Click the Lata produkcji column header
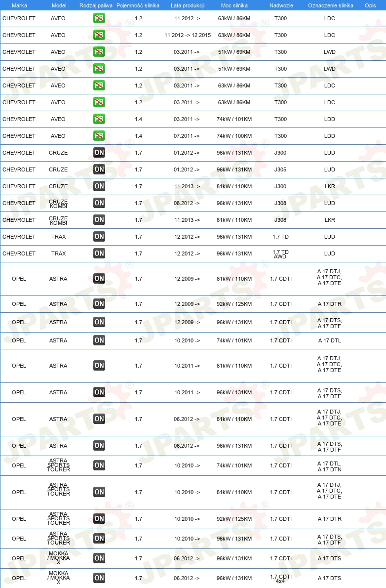Screen dimensions: 386x588 coord(188,5)
